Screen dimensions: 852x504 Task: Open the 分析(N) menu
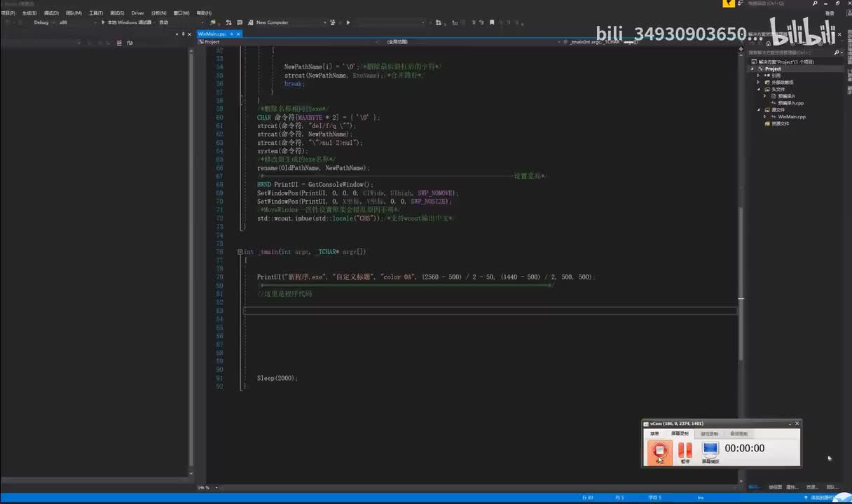tap(159, 13)
